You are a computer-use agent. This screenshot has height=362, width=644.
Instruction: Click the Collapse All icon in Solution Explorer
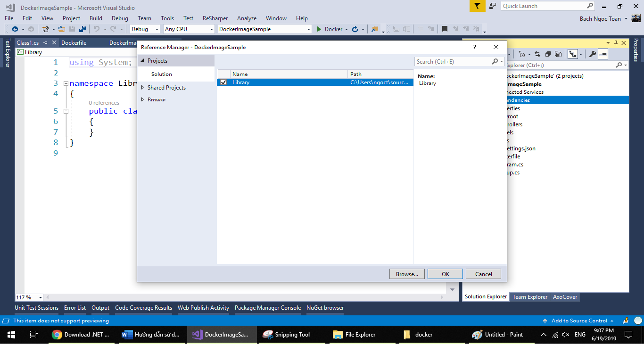tap(548, 54)
